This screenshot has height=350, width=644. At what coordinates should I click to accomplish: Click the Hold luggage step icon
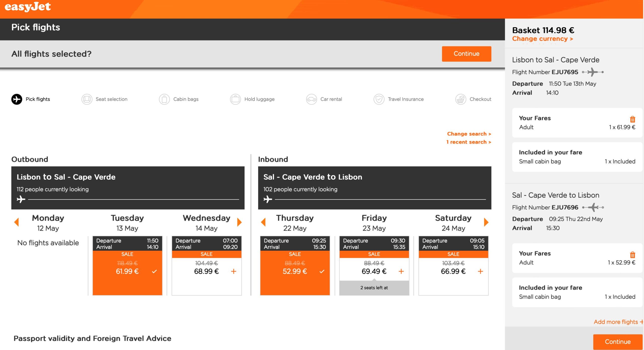(x=235, y=99)
